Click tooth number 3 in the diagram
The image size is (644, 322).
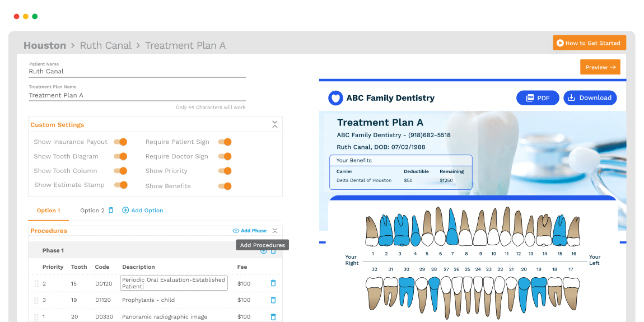point(400,231)
